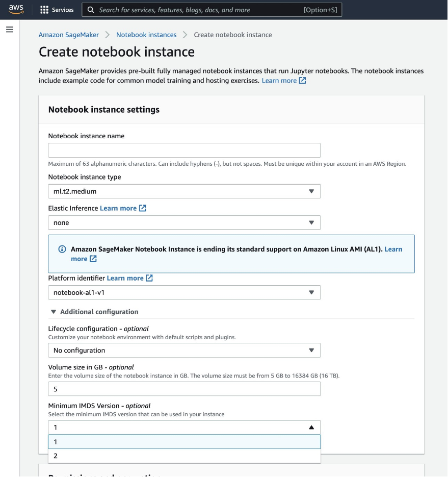Open the Notebook instances breadcrumb link

click(146, 35)
